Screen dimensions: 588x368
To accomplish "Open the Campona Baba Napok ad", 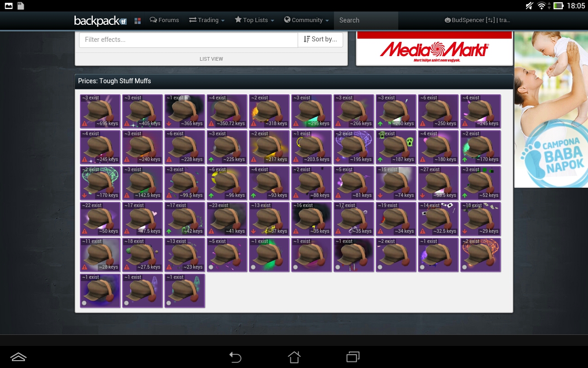I will (x=551, y=109).
